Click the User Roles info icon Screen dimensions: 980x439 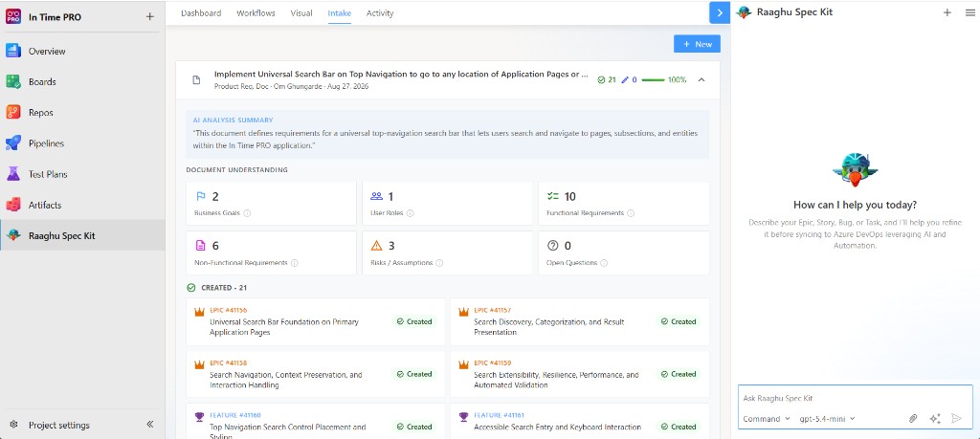click(410, 213)
